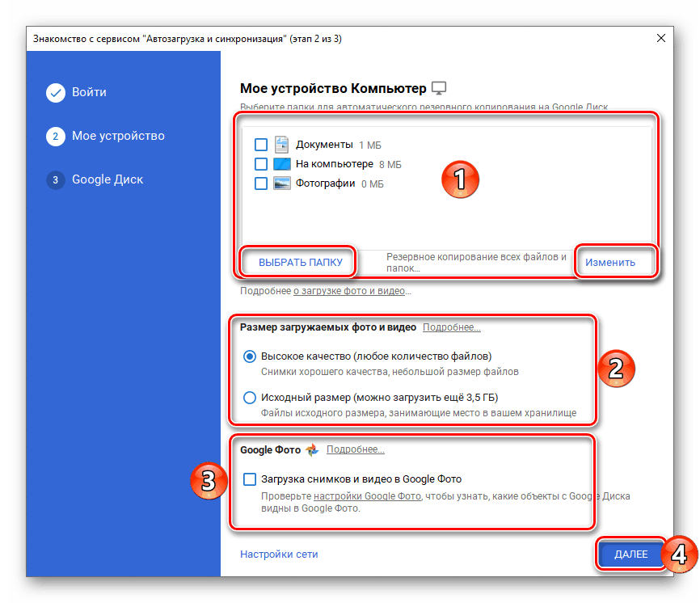Click text Резервное копирование всех файлов и папок
This screenshot has height=603, width=700.
click(476, 263)
